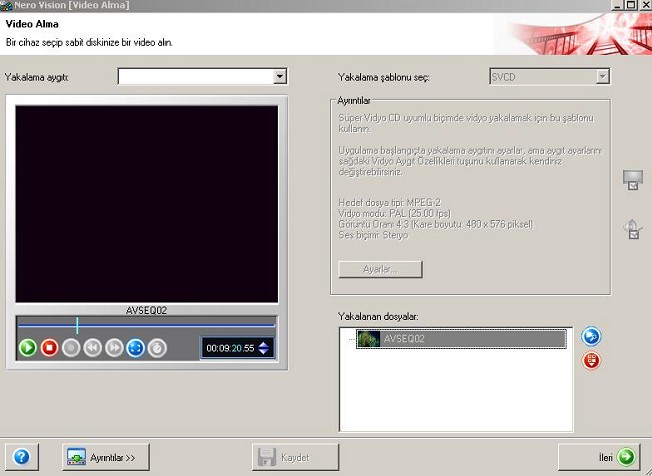Image resolution: width=652 pixels, height=476 pixels.
Task: Adjust the time with the 00:09:20.55 spinner arrows
Action: 264,348
